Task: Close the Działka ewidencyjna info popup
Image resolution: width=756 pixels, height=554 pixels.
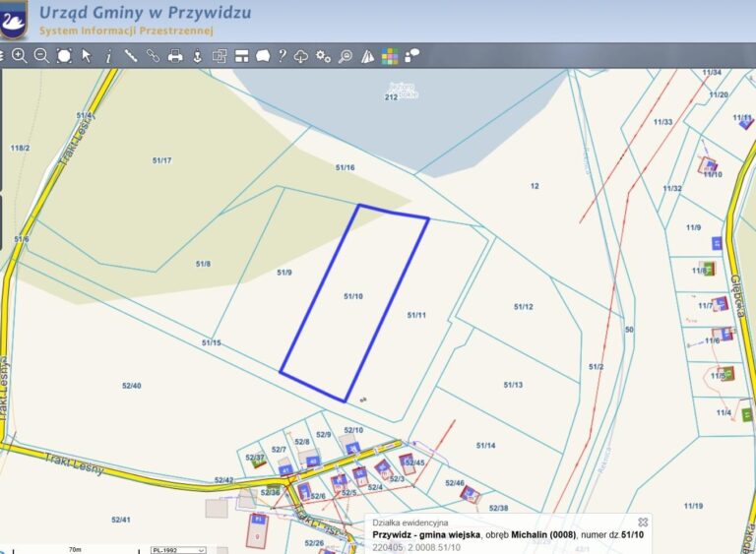Action: pos(643,523)
